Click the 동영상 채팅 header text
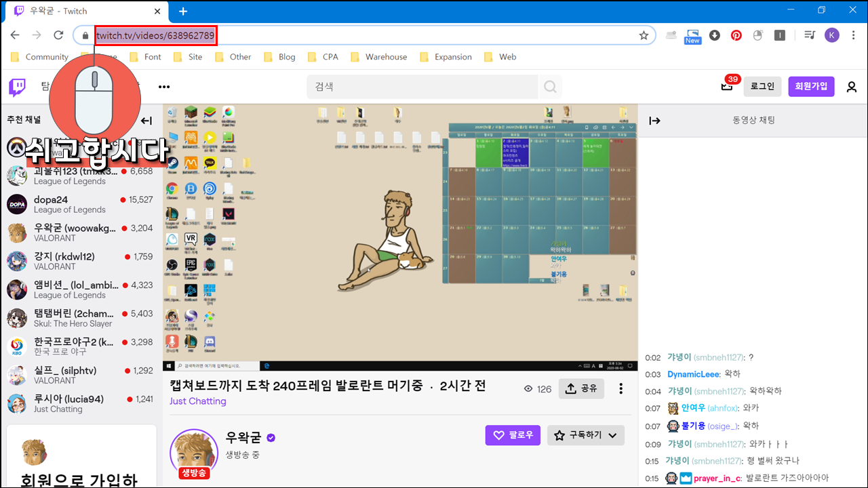The width and height of the screenshot is (868, 488). pyautogui.click(x=753, y=121)
